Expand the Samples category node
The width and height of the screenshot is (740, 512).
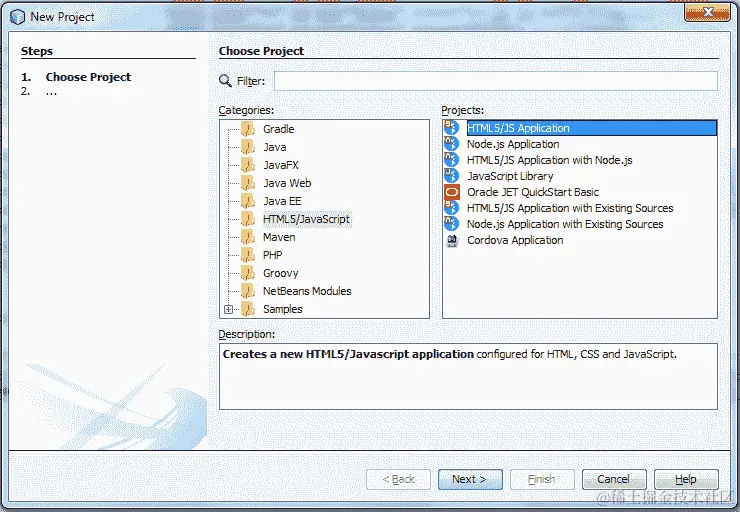(228, 309)
